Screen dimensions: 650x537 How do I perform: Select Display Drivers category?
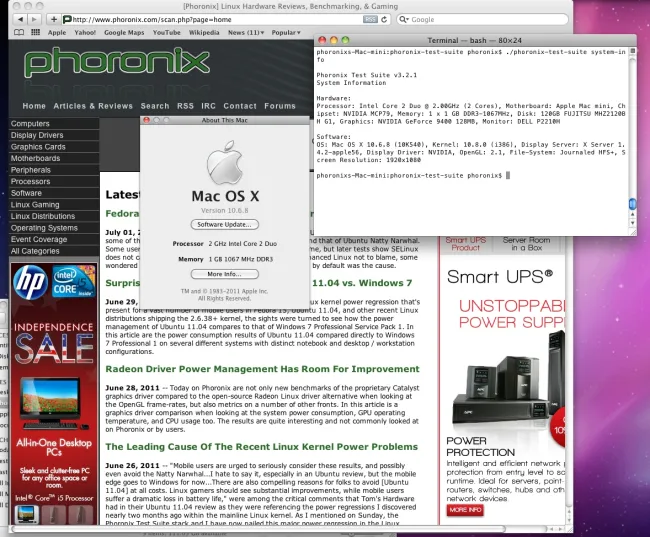[54, 135]
